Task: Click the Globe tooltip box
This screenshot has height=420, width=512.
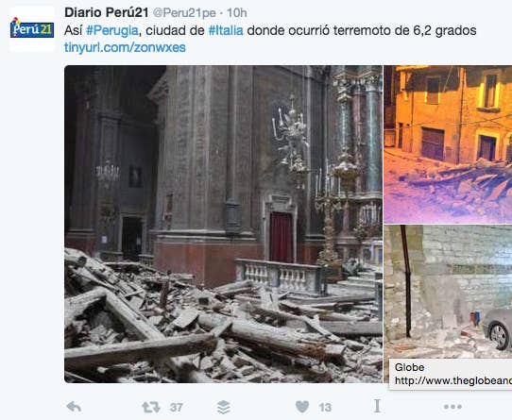Action: pyautogui.click(x=451, y=374)
